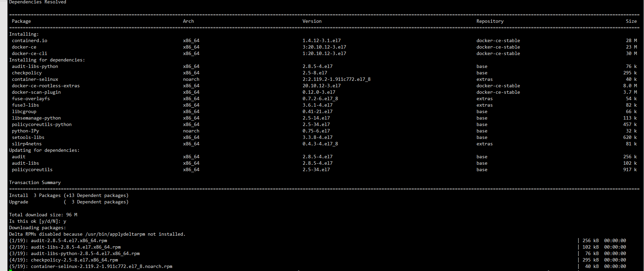Select version 1.4.12-3.1.el7 of containerd.io
This screenshot has height=271, width=644.
pos(322,40)
